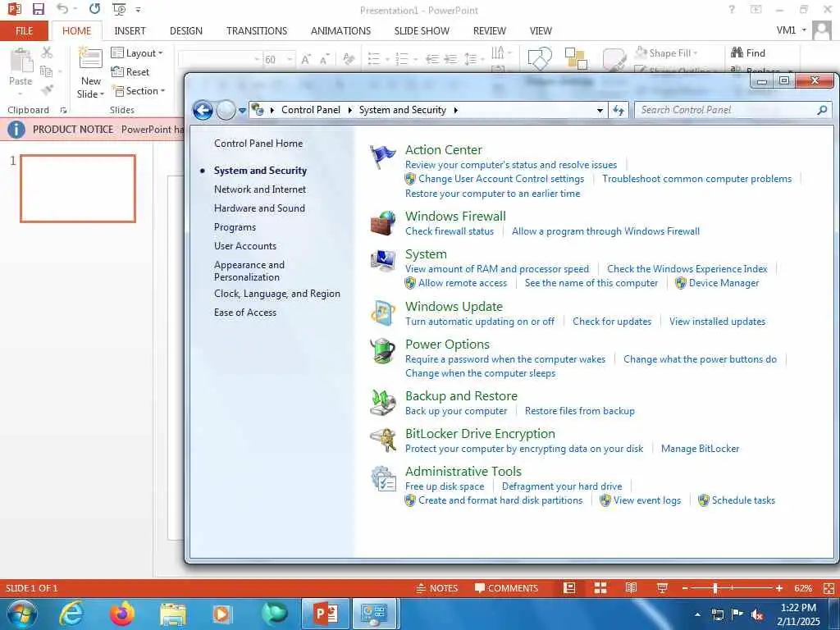Click Defragment your hard drive link
840x630 pixels.
click(562, 486)
